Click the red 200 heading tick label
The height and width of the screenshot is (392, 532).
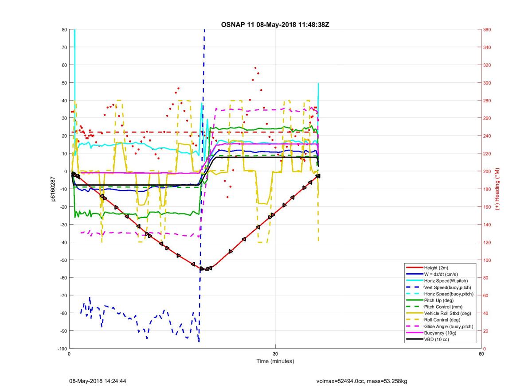point(488,171)
